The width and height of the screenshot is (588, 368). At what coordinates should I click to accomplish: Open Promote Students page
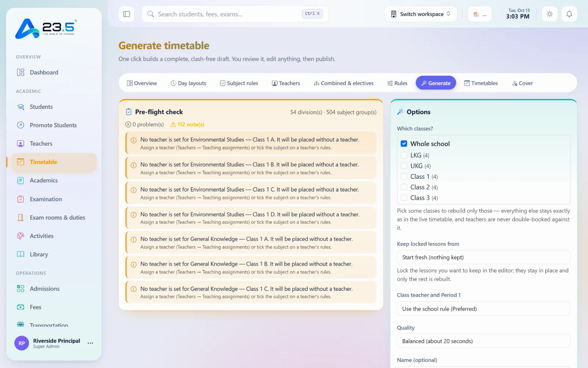54,125
